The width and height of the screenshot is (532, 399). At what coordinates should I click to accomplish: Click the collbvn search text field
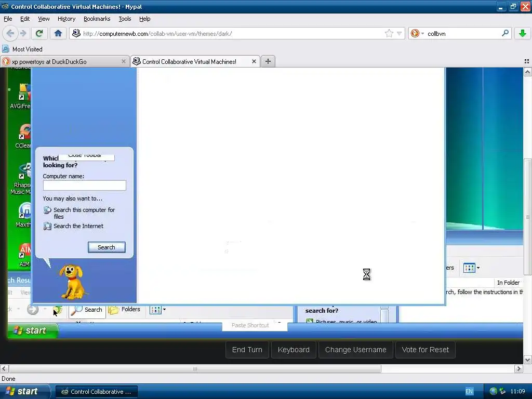coord(463,34)
